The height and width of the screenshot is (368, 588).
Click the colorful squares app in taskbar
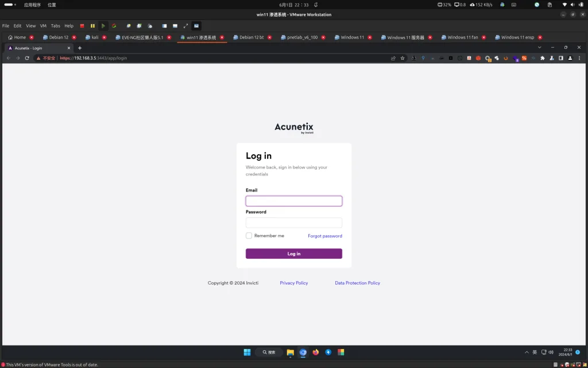tap(341, 352)
